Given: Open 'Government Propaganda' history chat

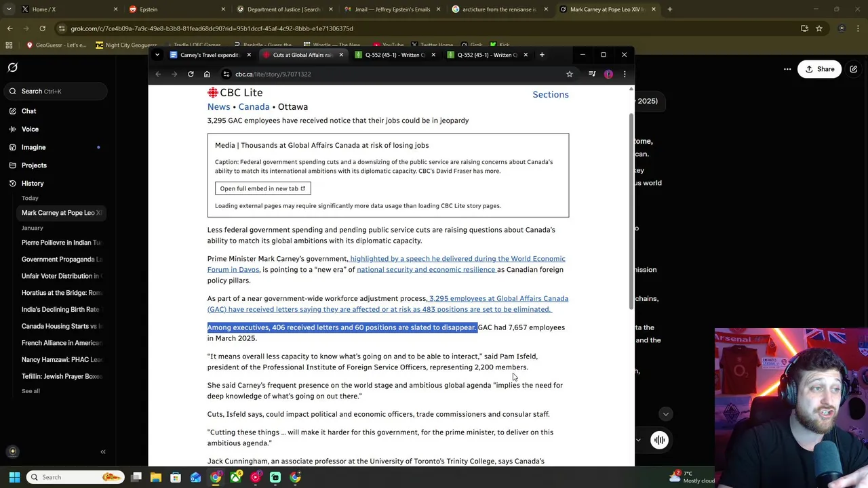Looking at the screenshot, I should coord(61,259).
